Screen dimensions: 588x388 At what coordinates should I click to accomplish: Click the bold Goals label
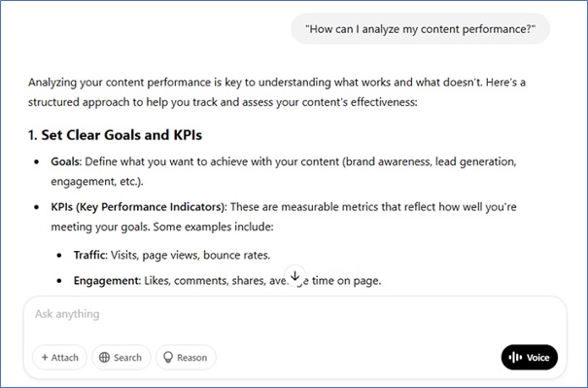pos(66,161)
